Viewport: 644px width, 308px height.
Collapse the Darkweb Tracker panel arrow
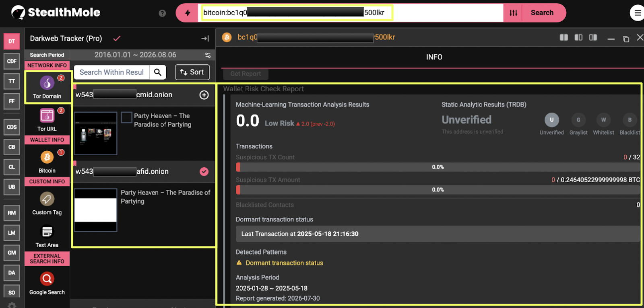pos(205,39)
